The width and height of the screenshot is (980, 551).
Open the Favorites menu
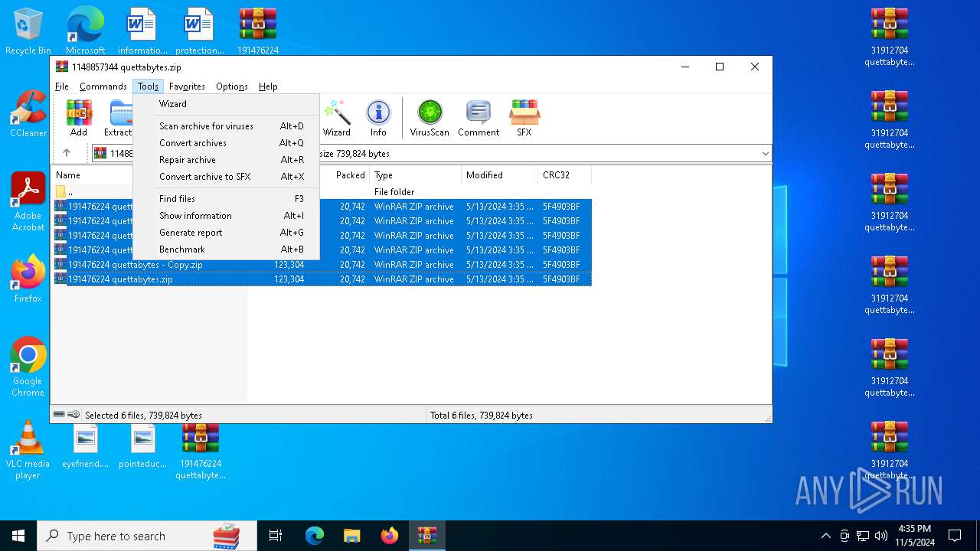pyautogui.click(x=187, y=86)
